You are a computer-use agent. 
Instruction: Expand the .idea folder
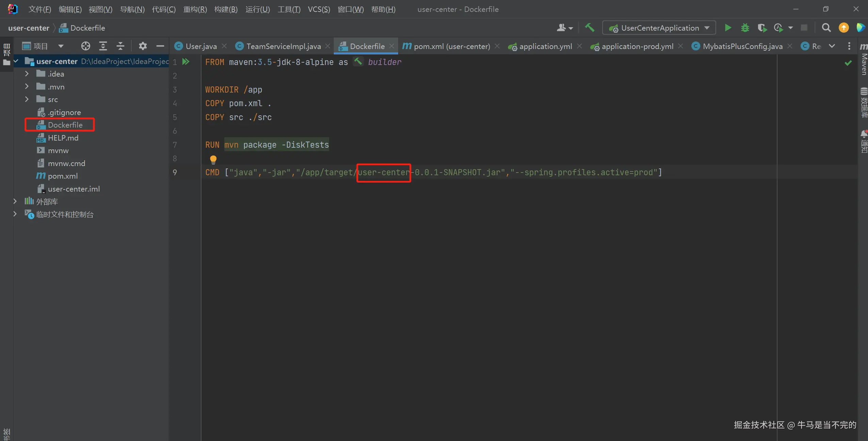[27, 74]
